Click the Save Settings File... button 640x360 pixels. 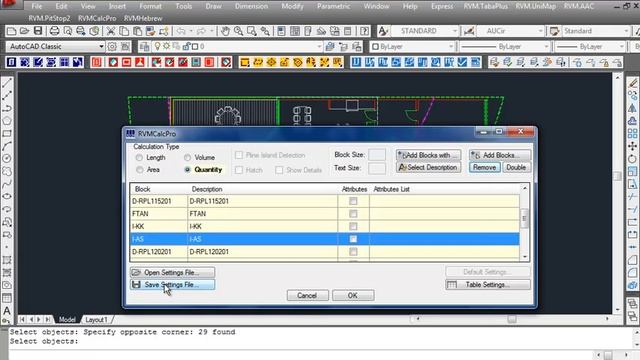point(172,284)
